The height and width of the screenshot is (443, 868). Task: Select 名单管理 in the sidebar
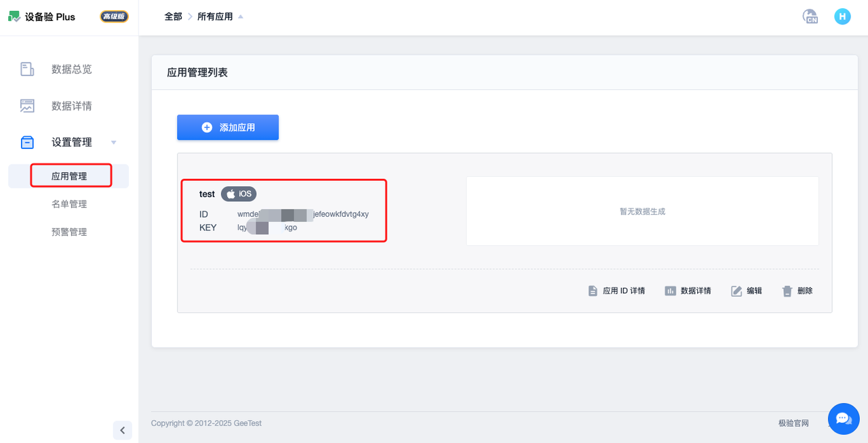point(71,203)
